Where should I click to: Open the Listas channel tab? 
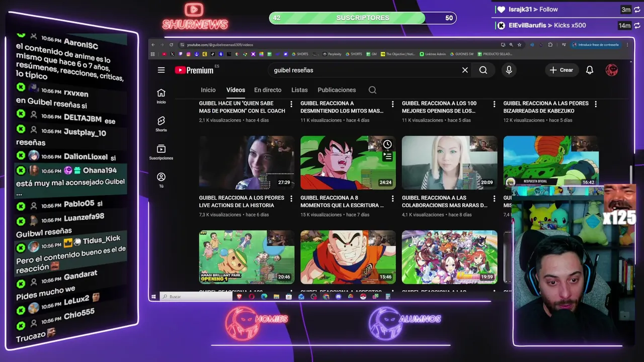pyautogui.click(x=299, y=90)
